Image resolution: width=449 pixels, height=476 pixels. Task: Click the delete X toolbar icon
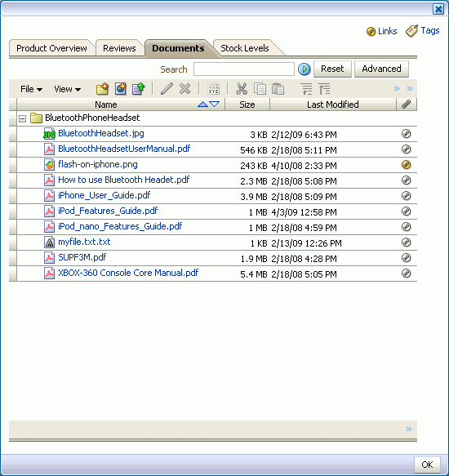(x=184, y=89)
